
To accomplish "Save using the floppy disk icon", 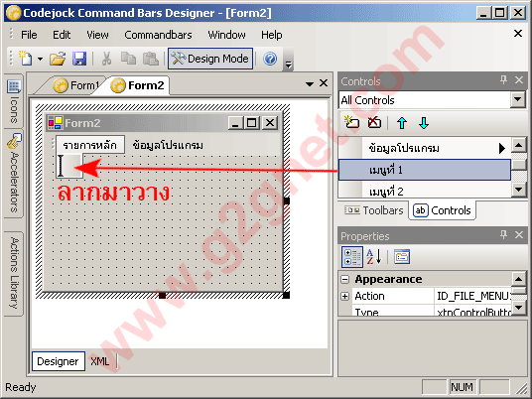I will click(x=79, y=59).
